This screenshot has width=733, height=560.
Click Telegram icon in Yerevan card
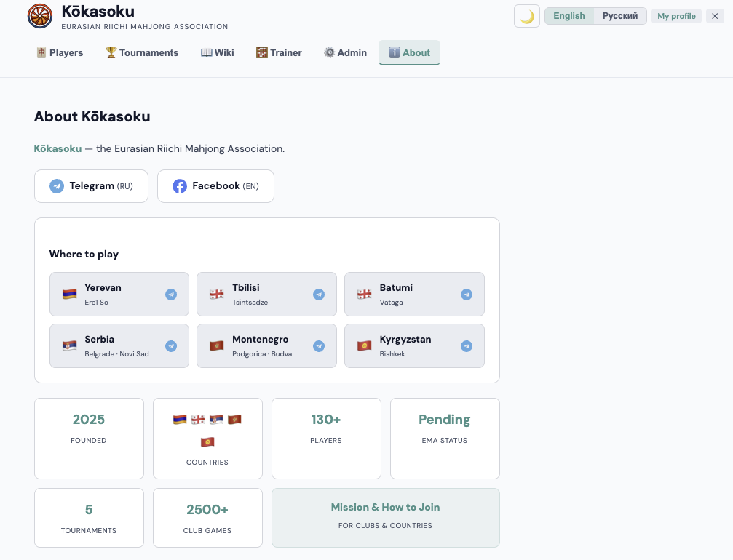[x=171, y=295]
